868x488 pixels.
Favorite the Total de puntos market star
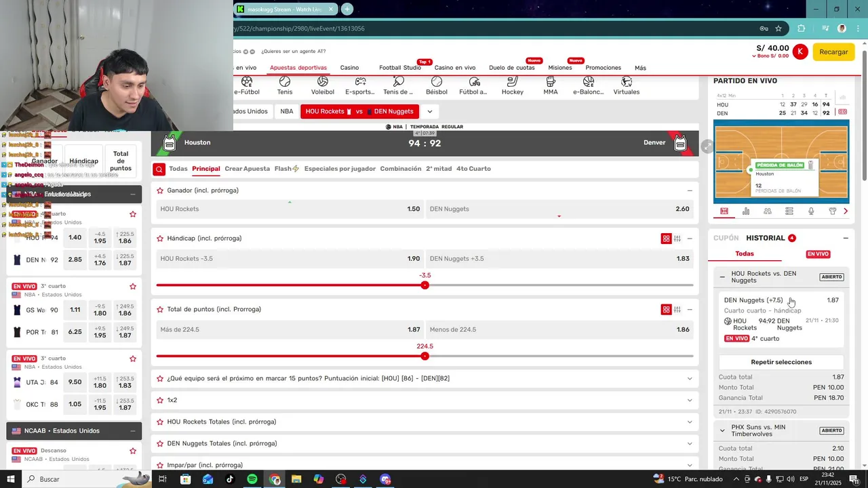(x=160, y=310)
